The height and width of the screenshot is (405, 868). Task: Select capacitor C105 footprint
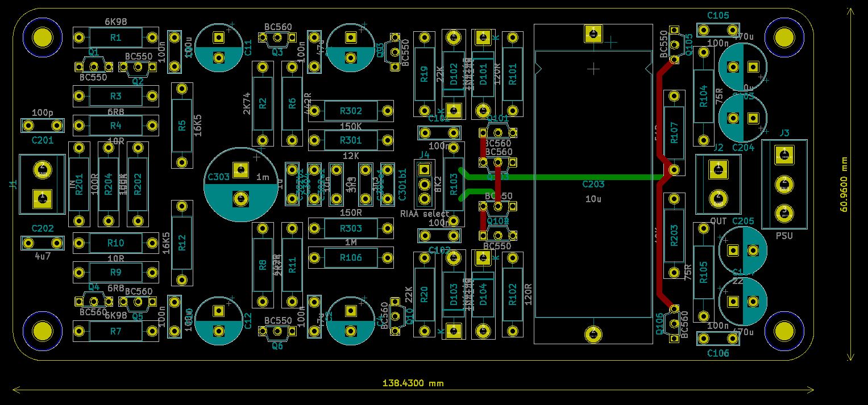coord(719,31)
